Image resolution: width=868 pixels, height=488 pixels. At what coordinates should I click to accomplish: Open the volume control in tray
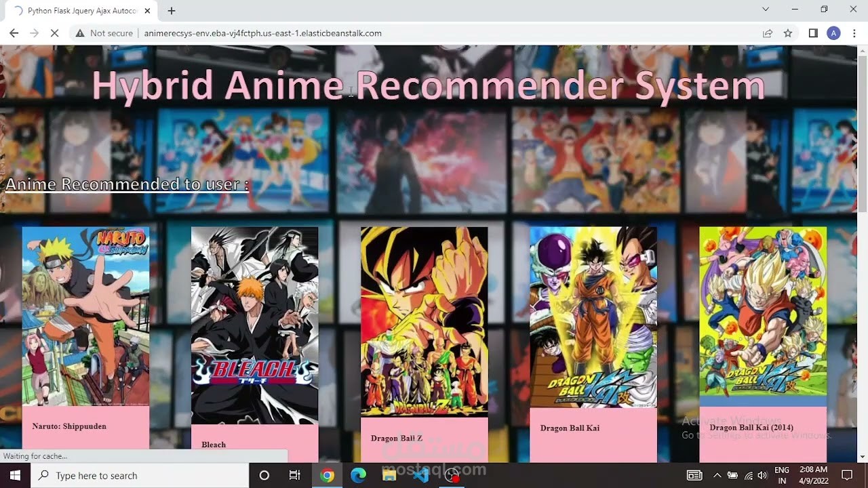[762, 475]
